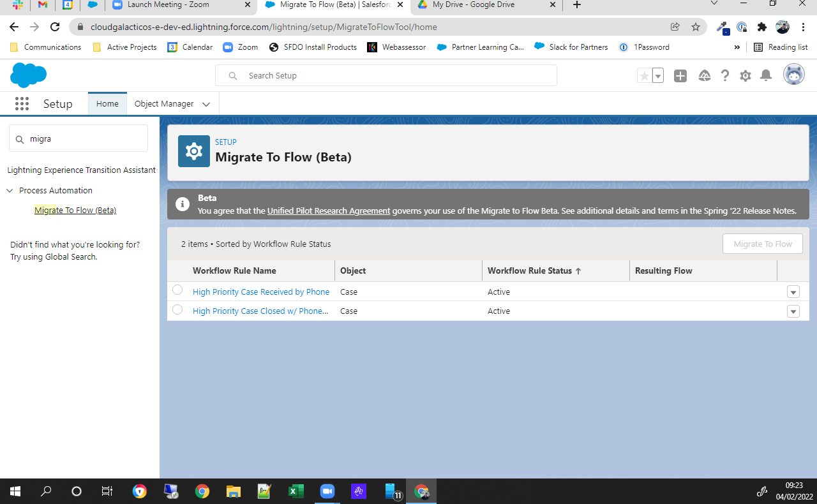817x504 pixels.
Task: Open Unified Pilot Research Agreement link
Action: click(329, 211)
